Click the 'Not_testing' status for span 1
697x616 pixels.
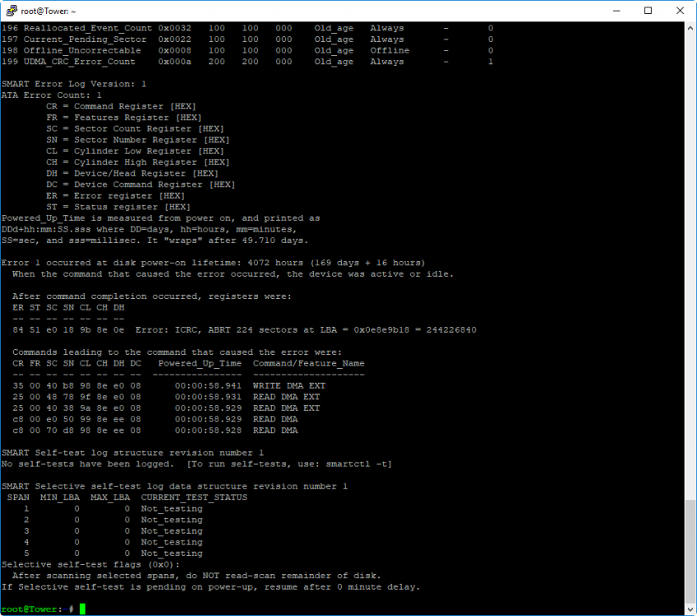(172, 508)
